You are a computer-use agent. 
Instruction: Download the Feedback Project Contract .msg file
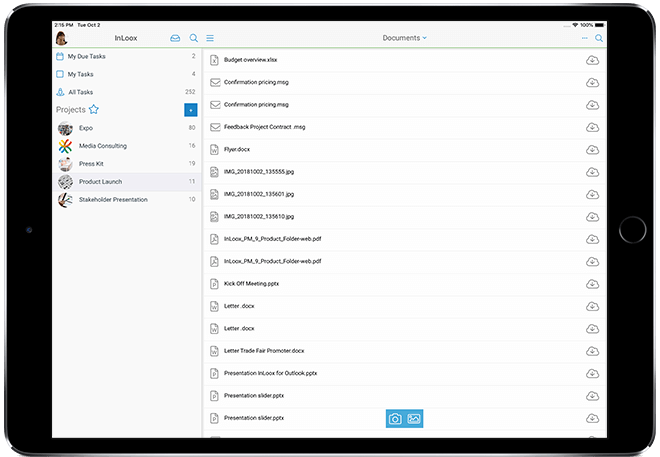(x=592, y=128)
